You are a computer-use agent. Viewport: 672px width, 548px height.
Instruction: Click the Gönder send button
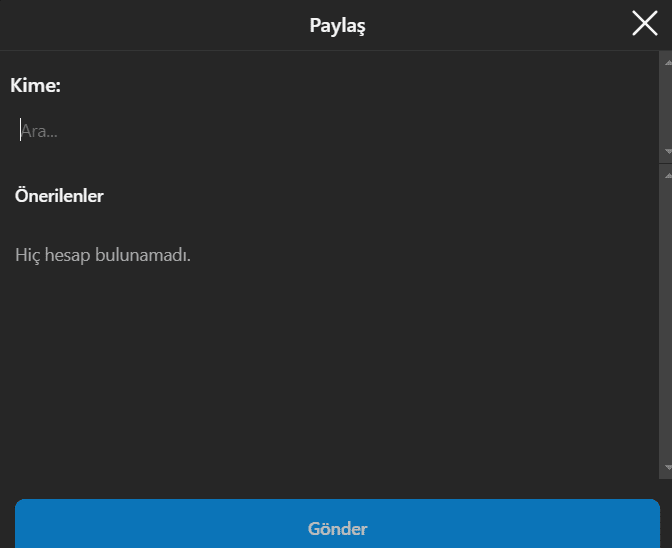point(337,524)
